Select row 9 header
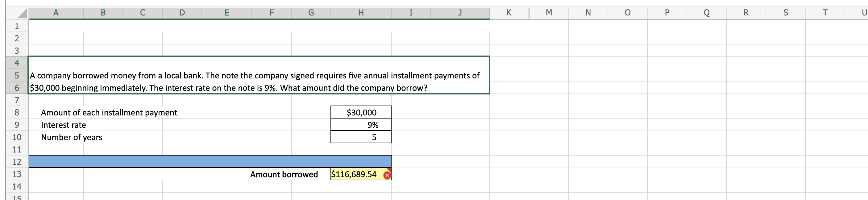 coord(17,125)
